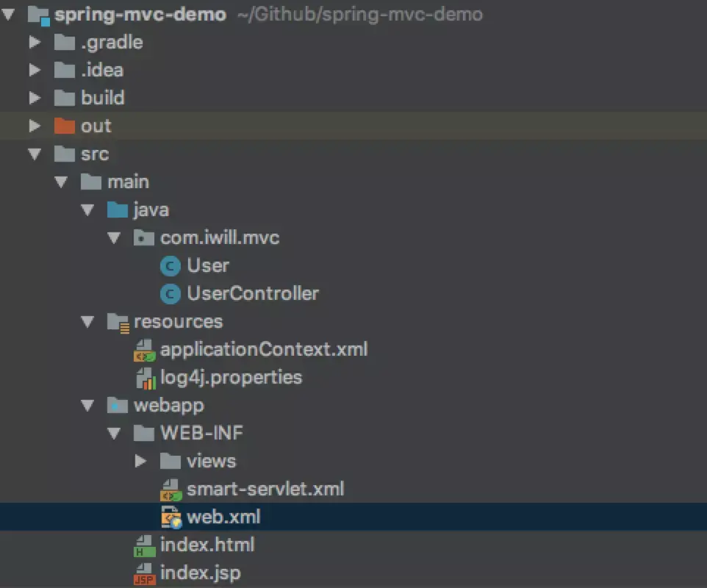Viewport: 707px width, 588px height.
Task: Click the WEB-INF folder icon
Action: 144,434
